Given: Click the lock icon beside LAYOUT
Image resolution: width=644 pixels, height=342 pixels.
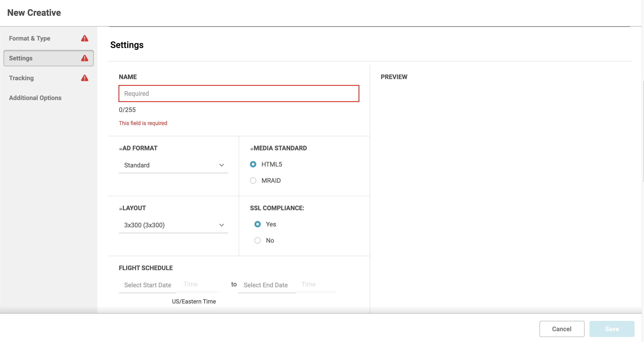Looking at the screenshot, I should pyautogui.click(x=120, y=208).
